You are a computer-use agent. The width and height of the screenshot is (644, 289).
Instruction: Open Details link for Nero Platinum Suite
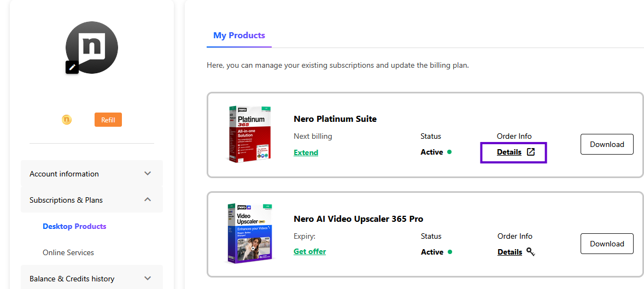click(x=510, y=152)
